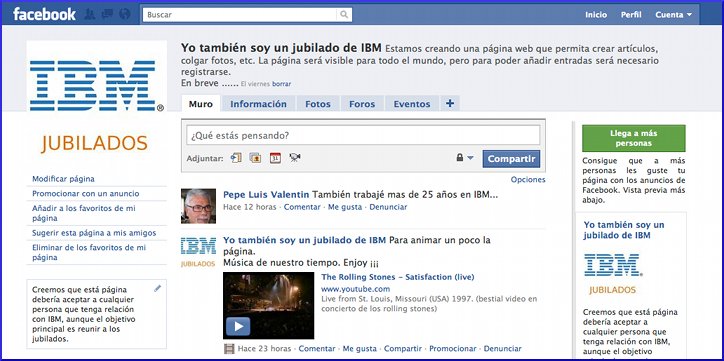
Task: Click 'Añadir a los favoritos de mi página'
Action: click(x=84, y=213)
